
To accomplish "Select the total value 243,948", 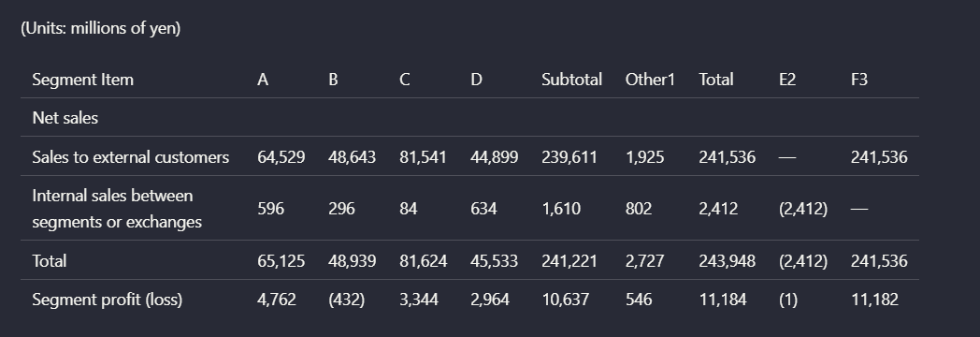I will point(727,261).
